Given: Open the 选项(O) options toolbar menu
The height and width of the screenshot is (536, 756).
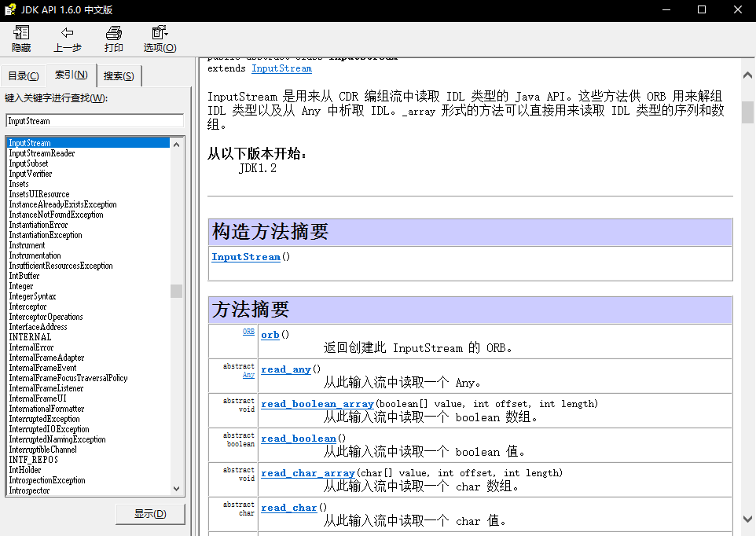Looking at the screenshot, I should pos(160,39).
